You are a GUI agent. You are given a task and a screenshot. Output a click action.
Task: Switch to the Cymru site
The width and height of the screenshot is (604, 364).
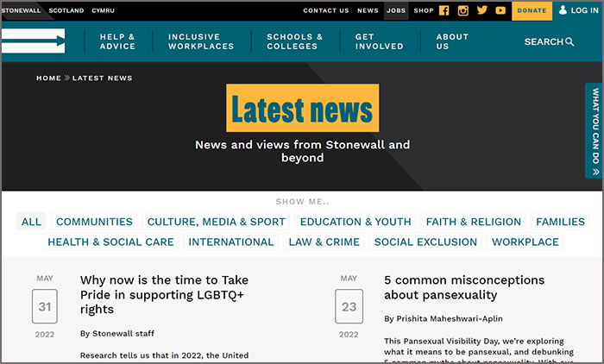click(103, 10)
